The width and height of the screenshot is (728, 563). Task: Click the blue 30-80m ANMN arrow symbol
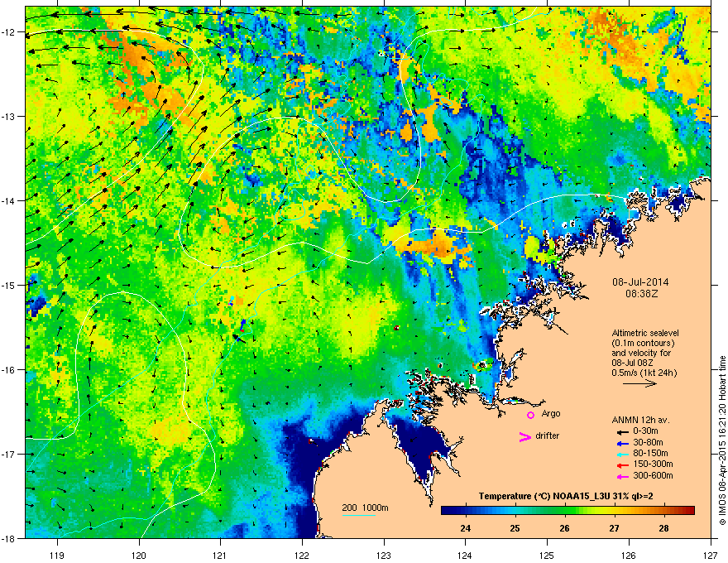[x=623, y=443]
